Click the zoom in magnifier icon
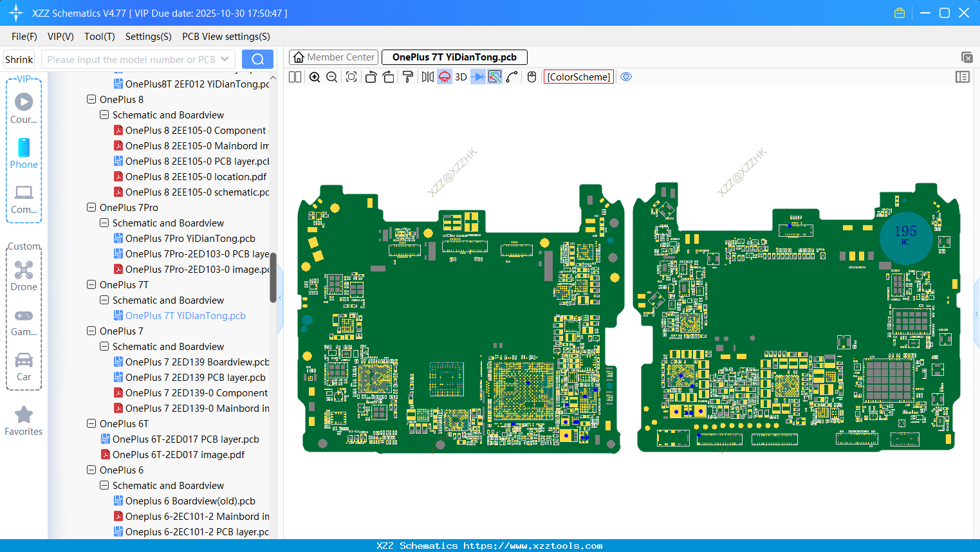 coord(315,77)
